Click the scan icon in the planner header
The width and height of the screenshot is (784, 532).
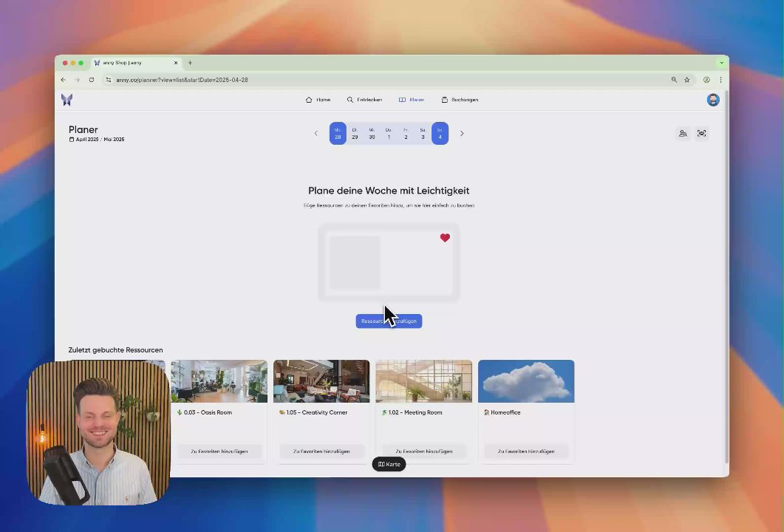point(702,134)
